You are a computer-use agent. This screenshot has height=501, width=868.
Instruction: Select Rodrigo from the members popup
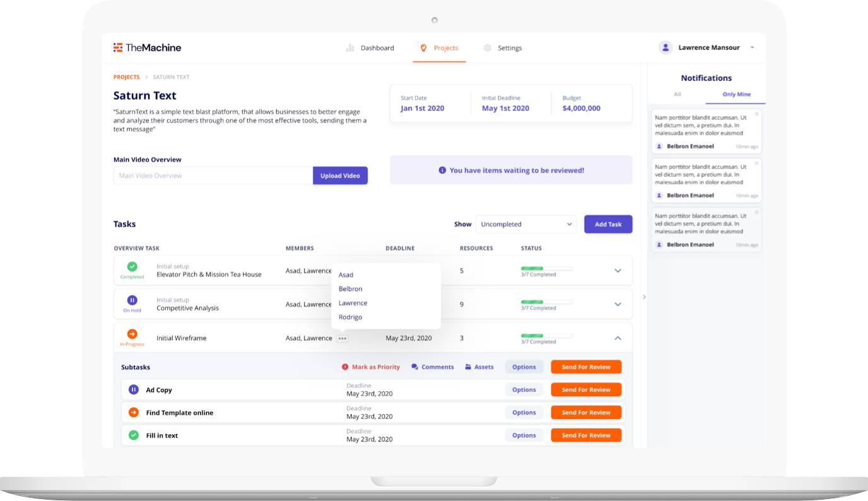tap(350, 317)
